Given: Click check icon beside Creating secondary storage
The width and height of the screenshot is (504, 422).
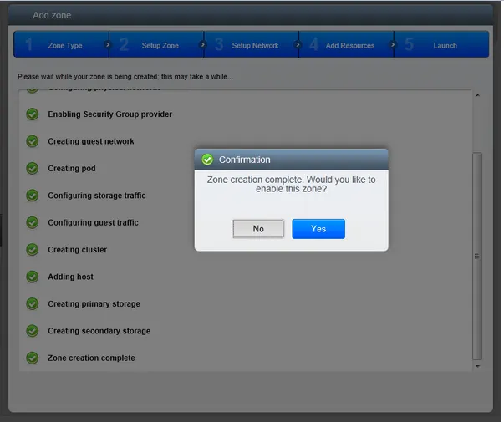Looking at the screenshot, I should pyautogui.click(x=32, y=330).
